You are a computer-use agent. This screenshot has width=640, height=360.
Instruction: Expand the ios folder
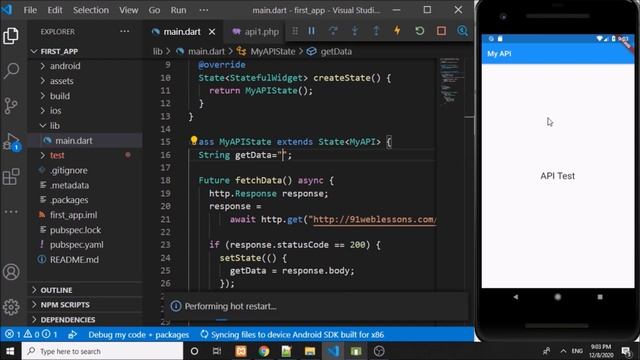(x=43, y=111)
